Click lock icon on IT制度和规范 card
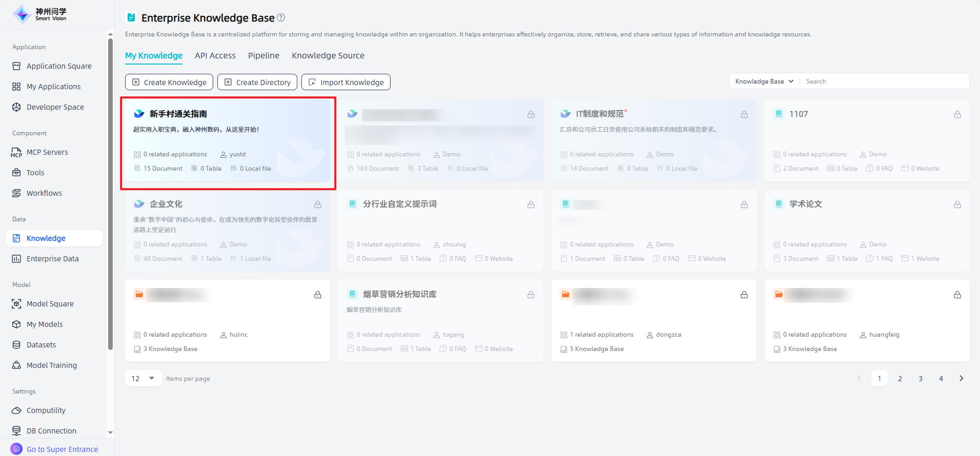980x456 pixels. click(744, 114)
